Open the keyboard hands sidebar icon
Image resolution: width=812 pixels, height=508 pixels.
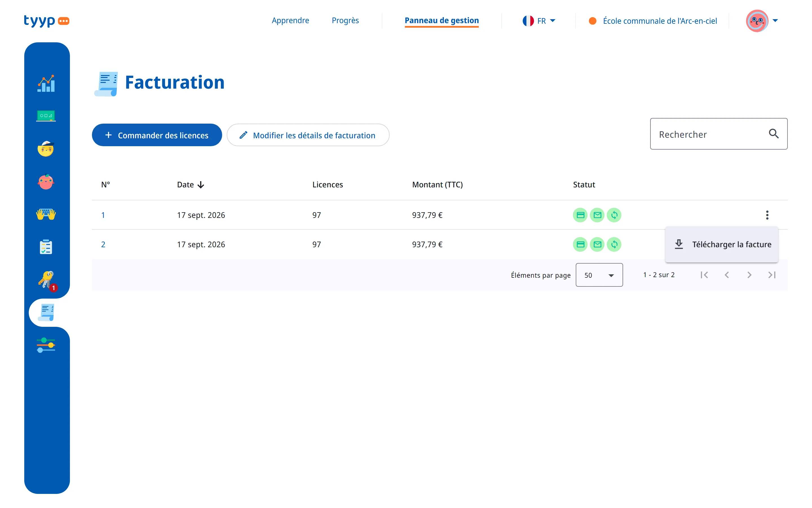pos(46,214)
